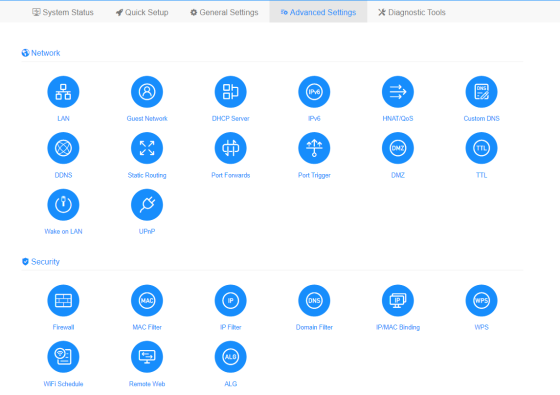Click the MAC Filter text label

(147, 327)
